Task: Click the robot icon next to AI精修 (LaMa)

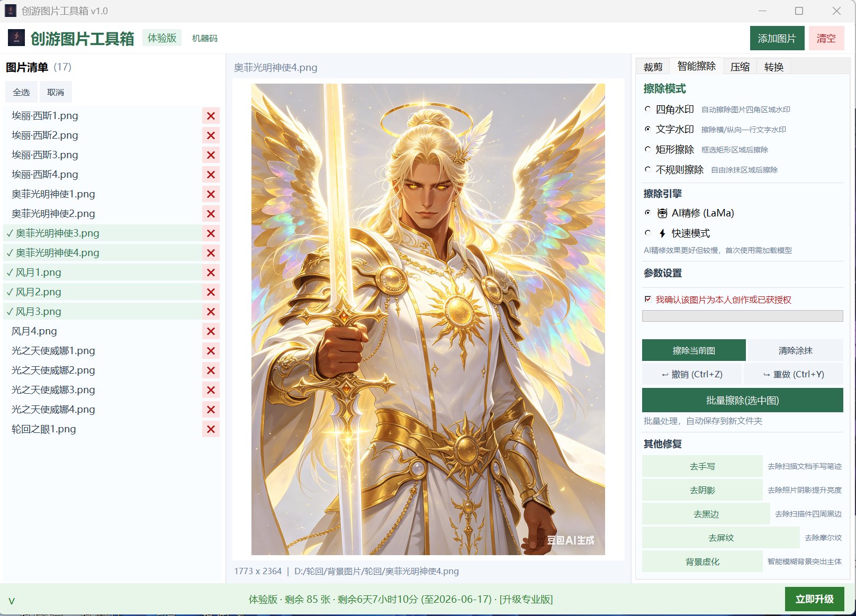Action: 662,213
